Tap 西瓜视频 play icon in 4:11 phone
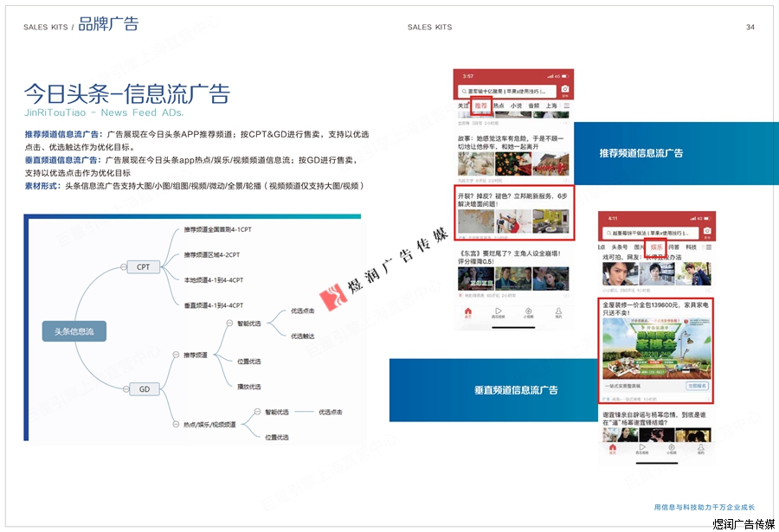The height and width of the screenshot is (532, 779). tap(642, 449)
